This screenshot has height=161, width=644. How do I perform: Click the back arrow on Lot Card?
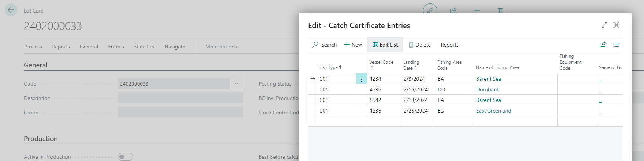(x=11, y=10)
